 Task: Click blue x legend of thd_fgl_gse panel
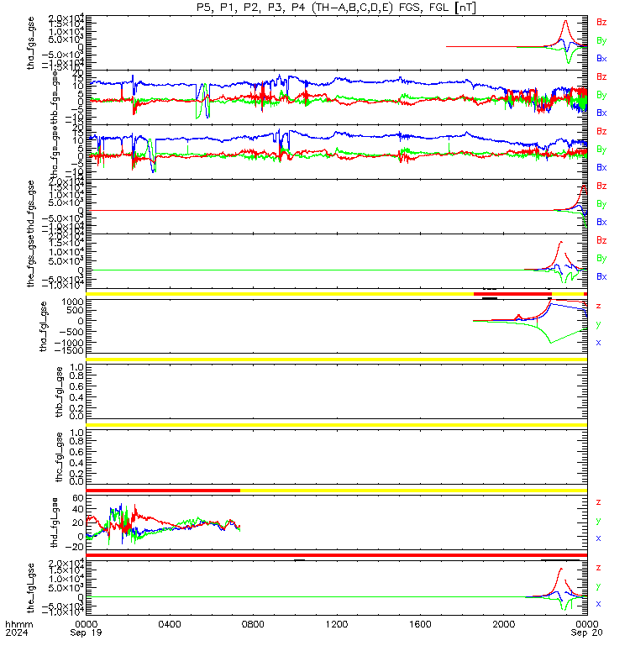click(x=598, y=538)
